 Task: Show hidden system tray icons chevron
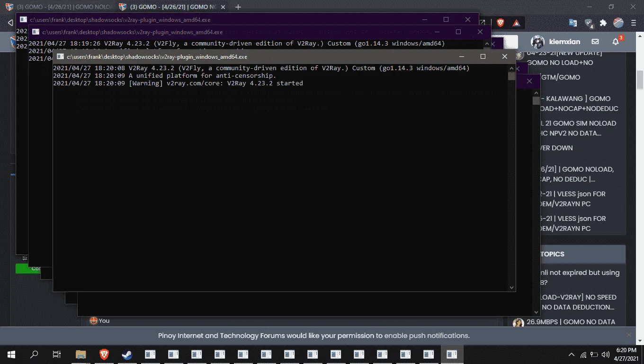tap(572, 355)
